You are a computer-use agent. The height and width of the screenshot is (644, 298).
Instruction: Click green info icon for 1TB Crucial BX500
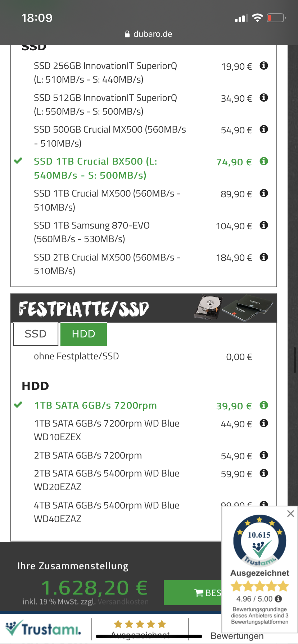[x=264, y=161]
